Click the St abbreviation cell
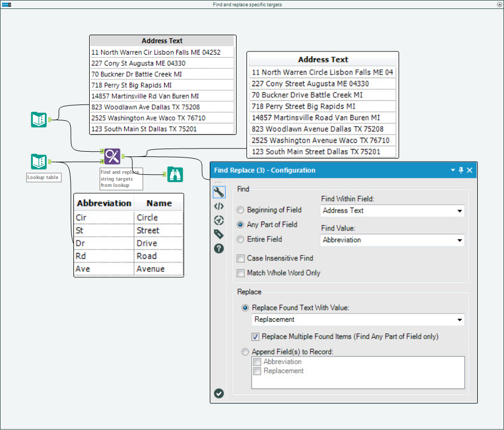Viewport: 504px width, 430px height. click(x=104, y=231)
